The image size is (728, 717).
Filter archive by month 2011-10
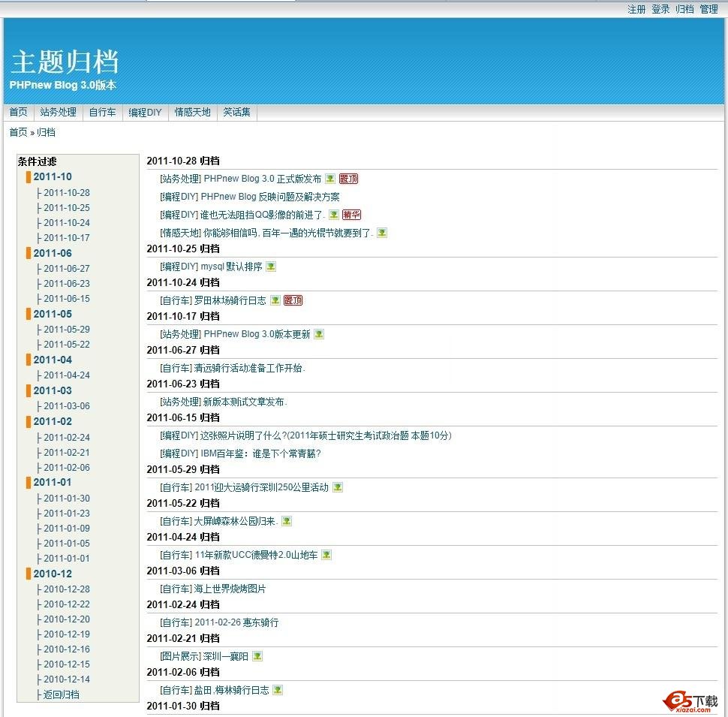(x=53, y=176)
